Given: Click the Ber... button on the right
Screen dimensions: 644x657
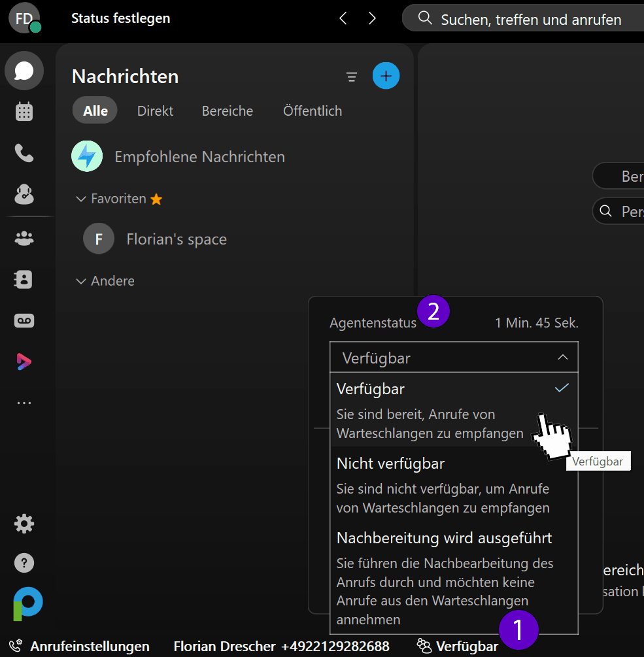Looking at the screenshot, I should tap(619, 176).
